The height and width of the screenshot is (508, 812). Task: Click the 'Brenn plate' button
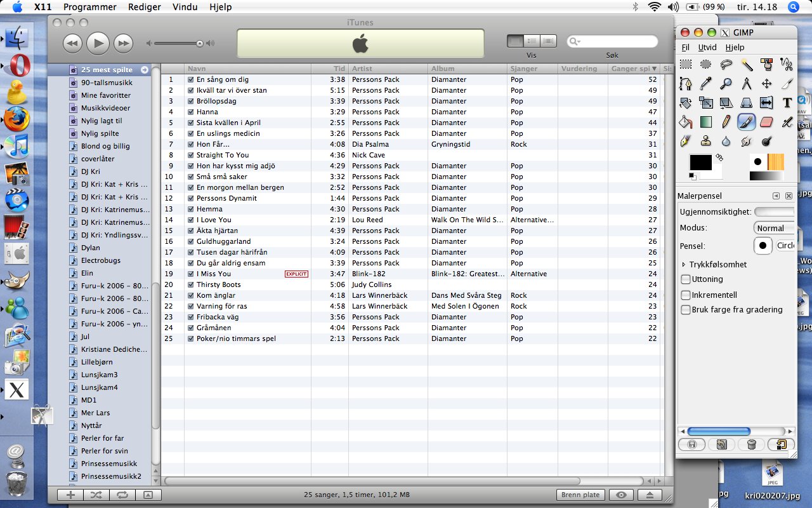580,495
